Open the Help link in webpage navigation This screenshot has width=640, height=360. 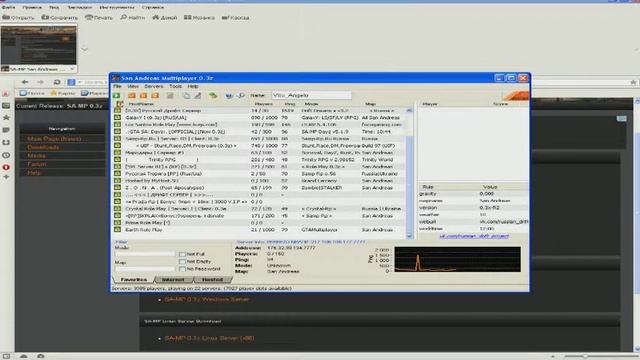(34, 173)
